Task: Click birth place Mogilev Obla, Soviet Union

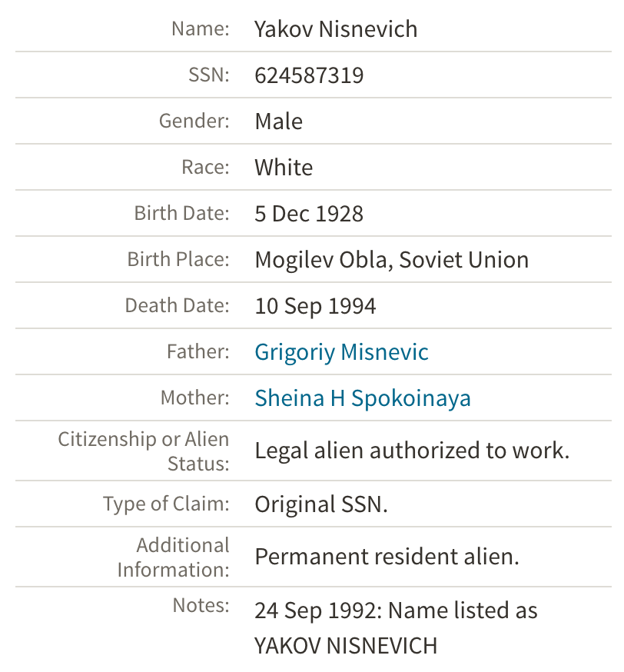Action: click(391, 260)
